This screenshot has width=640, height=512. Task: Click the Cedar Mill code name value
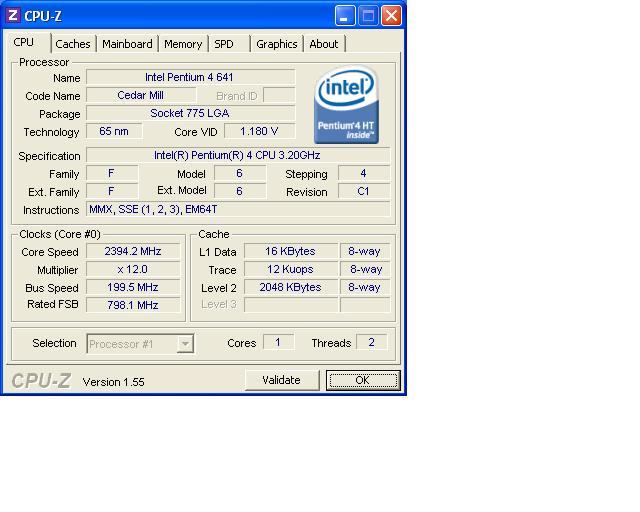point(141,95)
